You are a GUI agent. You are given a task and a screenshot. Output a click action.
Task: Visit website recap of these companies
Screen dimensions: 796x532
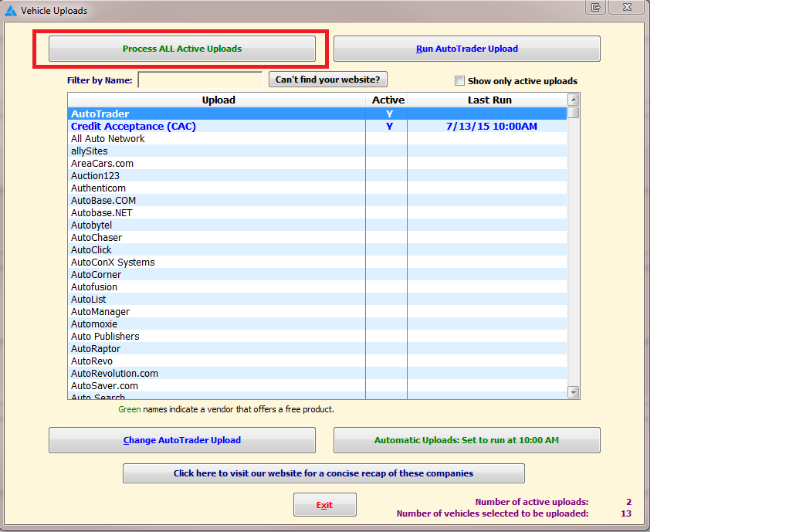(x=323, y=473)
